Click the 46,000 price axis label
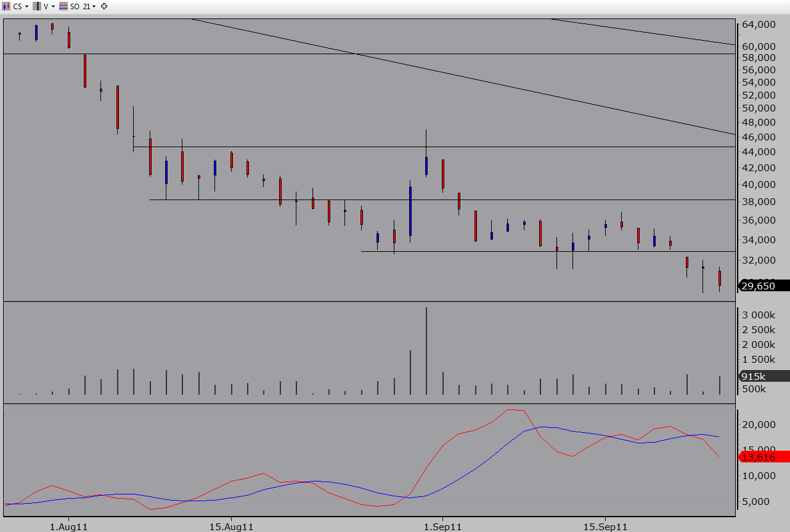 tap(758, 138)
